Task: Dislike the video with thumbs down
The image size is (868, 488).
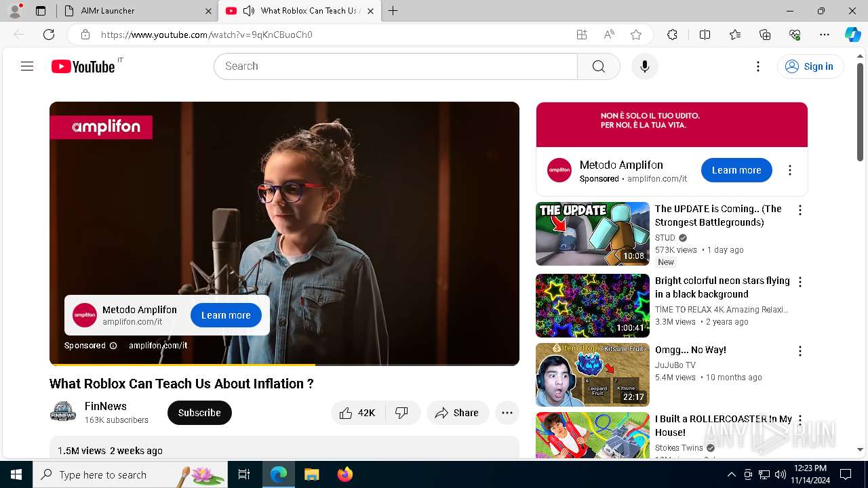Action: 402,413
